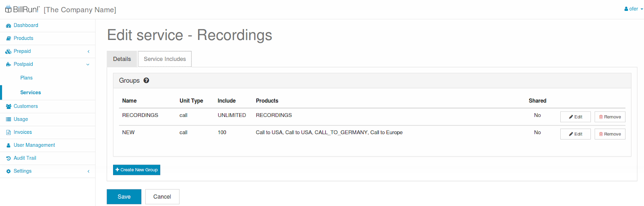The image size is (644, 206).
Task: Remove the NEW group
Action: tap(610, 134)
